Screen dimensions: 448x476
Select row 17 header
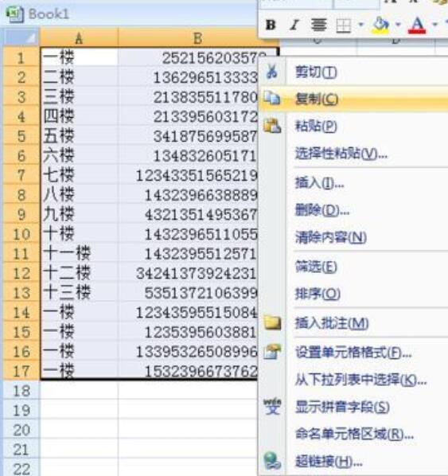pyautogui.click(x=21, y=371)
